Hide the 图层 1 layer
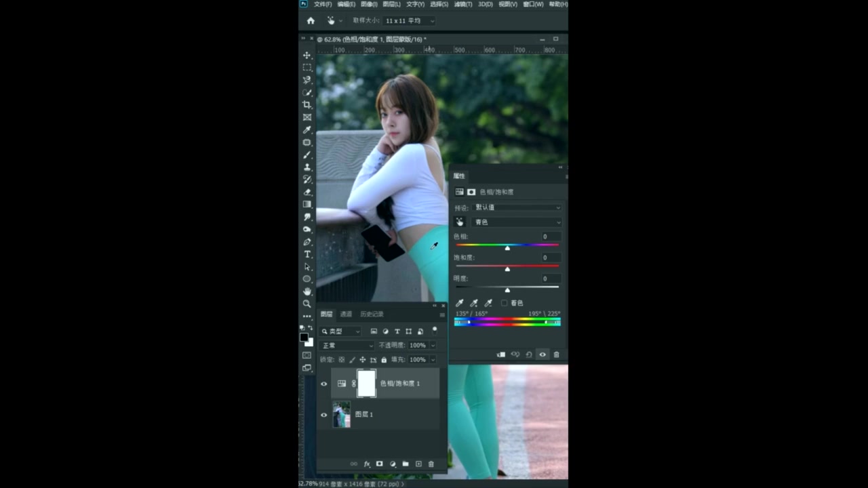 coord(323,414)
